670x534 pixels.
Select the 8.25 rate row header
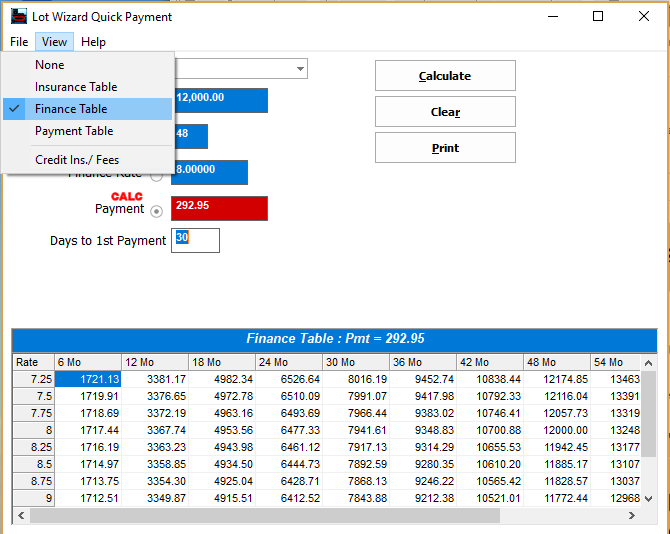pyautogui.click(x=33, y=447)
